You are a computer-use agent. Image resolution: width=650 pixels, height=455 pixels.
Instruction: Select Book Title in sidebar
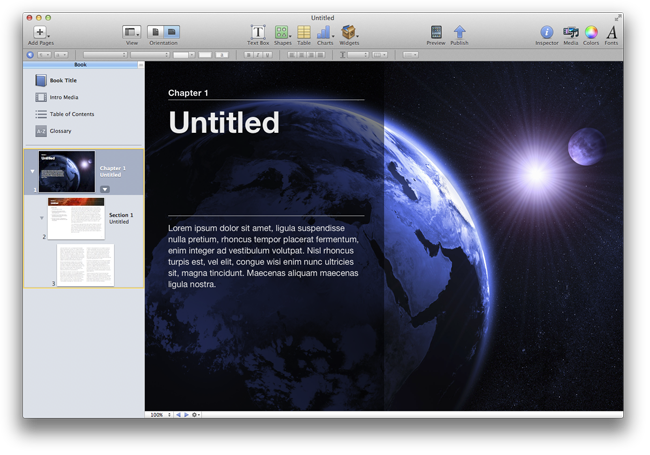(63, 80)
